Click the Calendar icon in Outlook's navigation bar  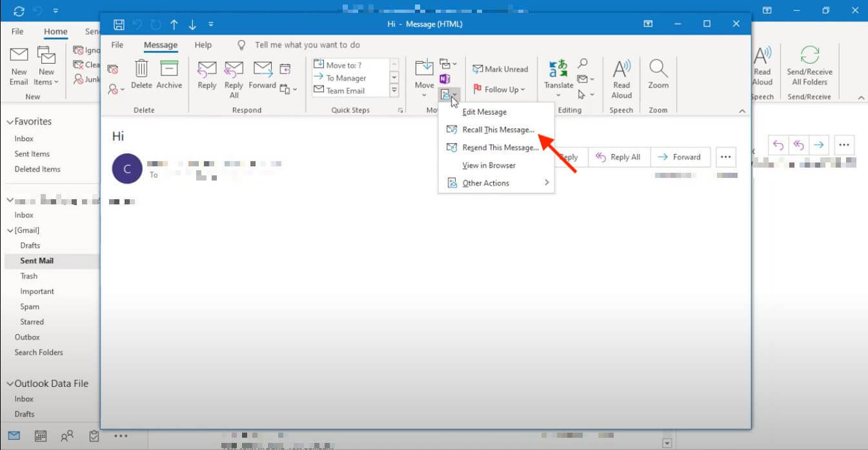[40, 436]
